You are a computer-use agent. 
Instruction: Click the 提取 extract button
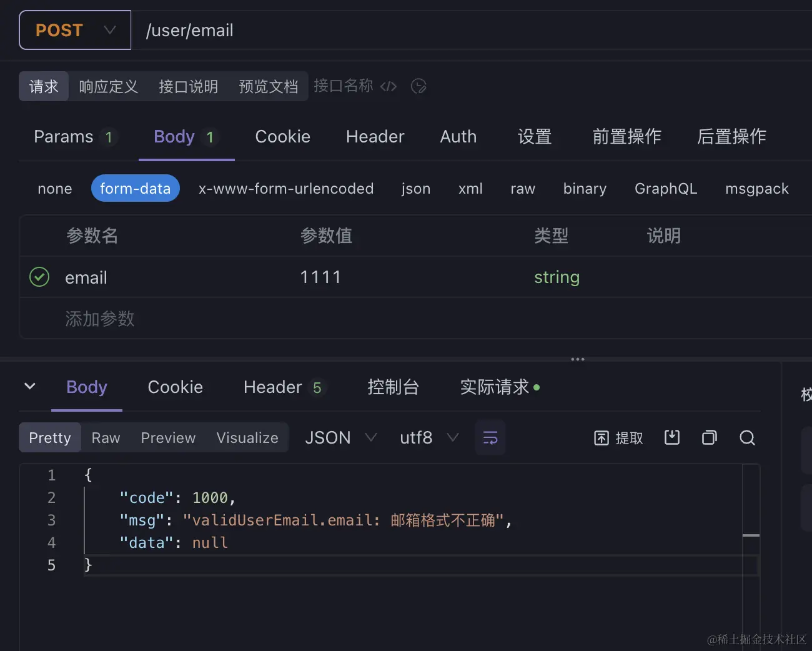[x=618, y=437]
